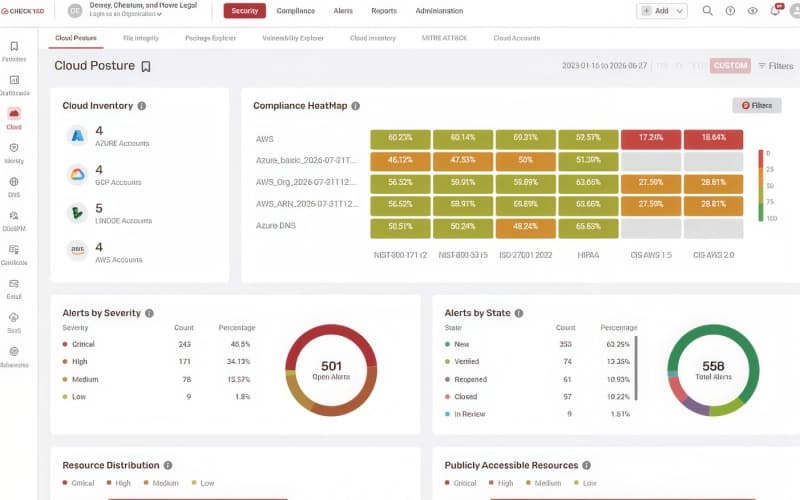
Task: Open the organization login dropdown
Action: coord(126,14)
